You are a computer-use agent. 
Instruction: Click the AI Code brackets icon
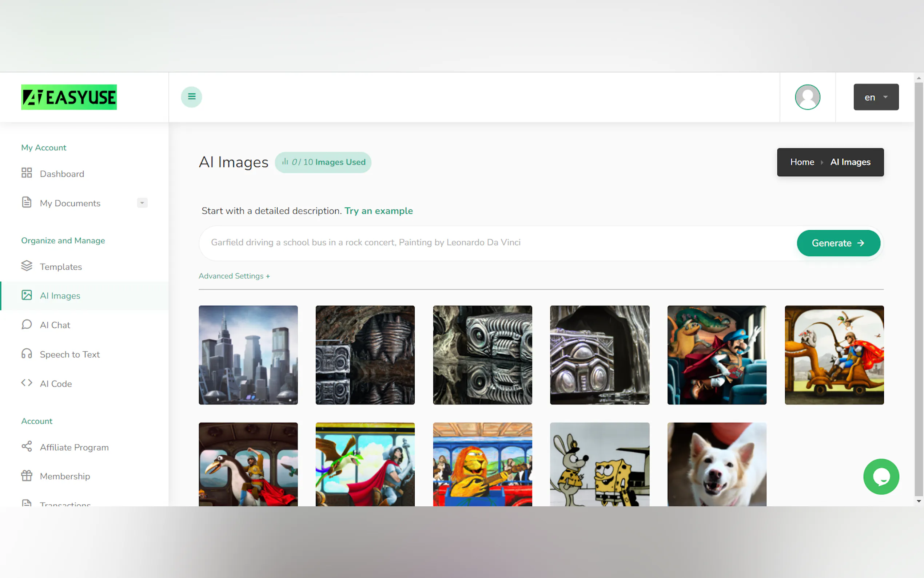coord(26,383)
